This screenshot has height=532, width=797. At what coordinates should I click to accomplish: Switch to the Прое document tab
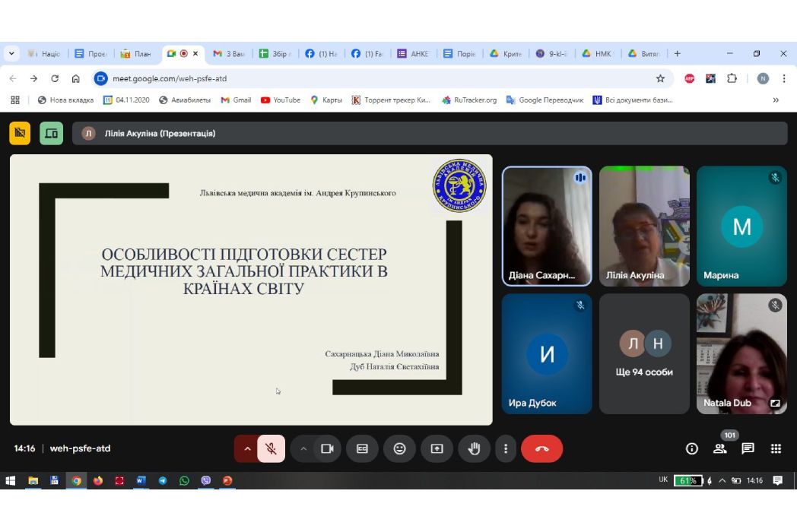(x=91, y=53)
